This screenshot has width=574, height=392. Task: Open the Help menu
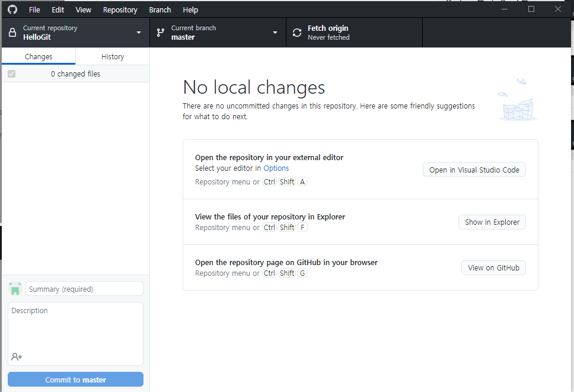(x=190, y=10)
